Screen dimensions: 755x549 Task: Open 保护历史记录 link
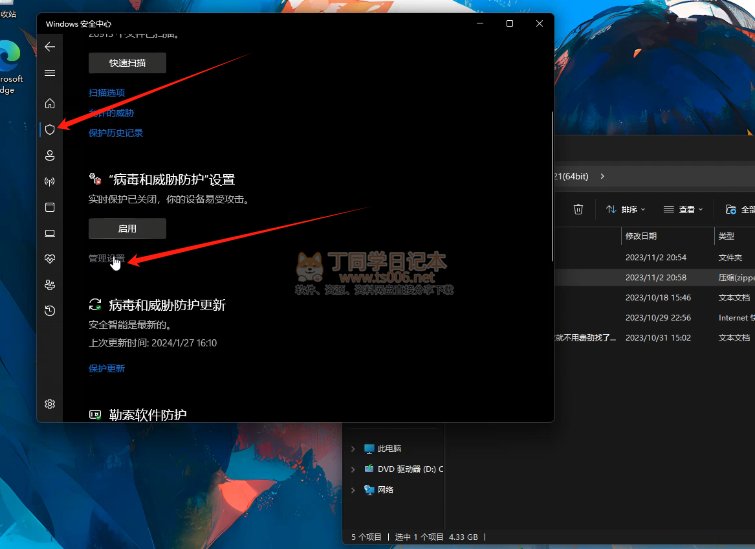pos(116,133)
